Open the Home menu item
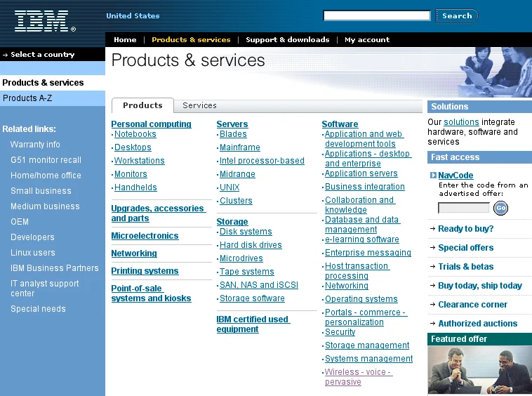The image size is (532, 396). click(x=125, y=40)
